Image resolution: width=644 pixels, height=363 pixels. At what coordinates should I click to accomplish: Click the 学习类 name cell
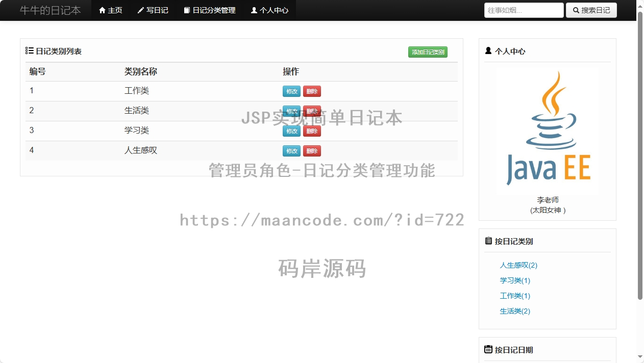pos(137,131)
